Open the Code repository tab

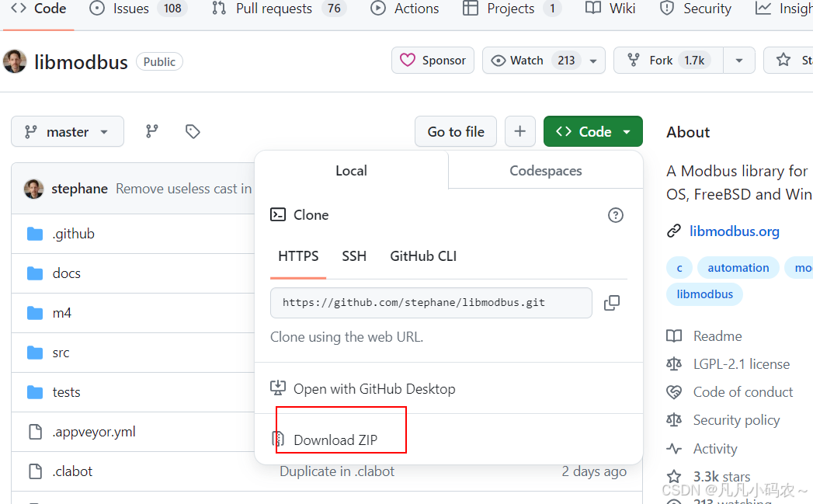coord(38,9)
